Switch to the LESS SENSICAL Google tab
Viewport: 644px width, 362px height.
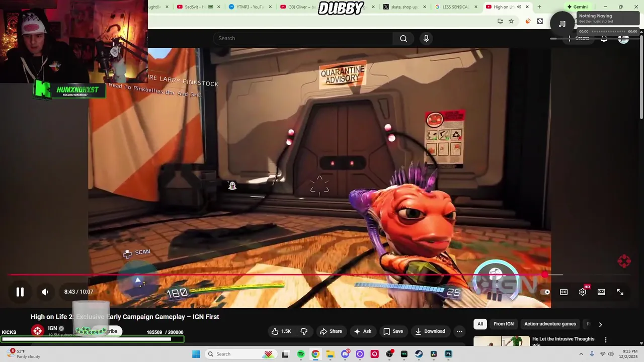click(x=456, y=7)
